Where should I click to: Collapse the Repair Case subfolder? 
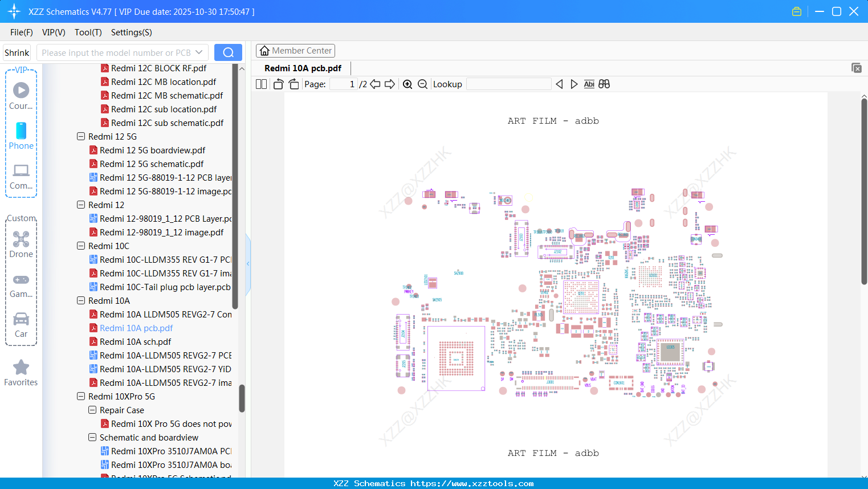92,410
